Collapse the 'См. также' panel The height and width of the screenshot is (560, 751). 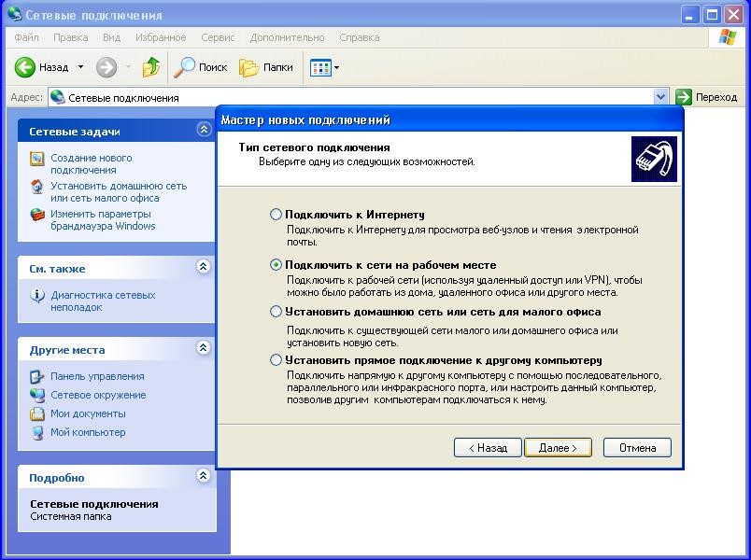tap(204, 266)
